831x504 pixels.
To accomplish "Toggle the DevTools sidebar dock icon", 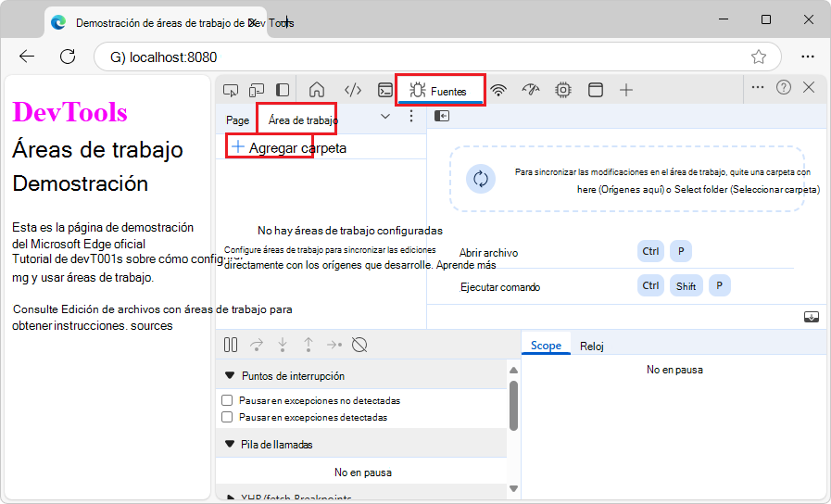I will click(283, 90).
